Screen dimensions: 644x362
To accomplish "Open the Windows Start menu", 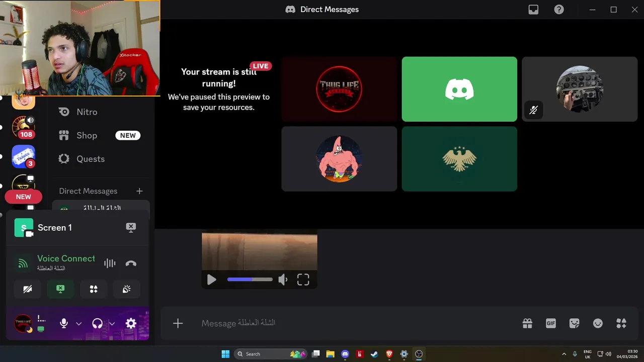I will pos(225,354).
